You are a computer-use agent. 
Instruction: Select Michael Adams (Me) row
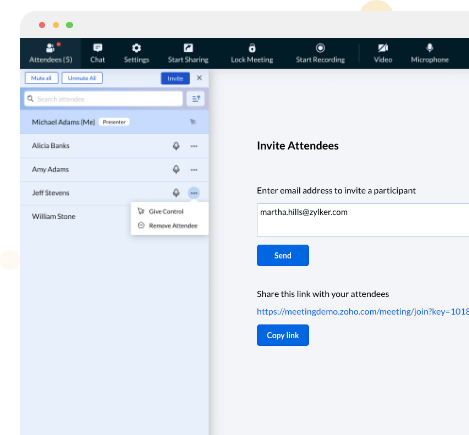click(114, 122)
